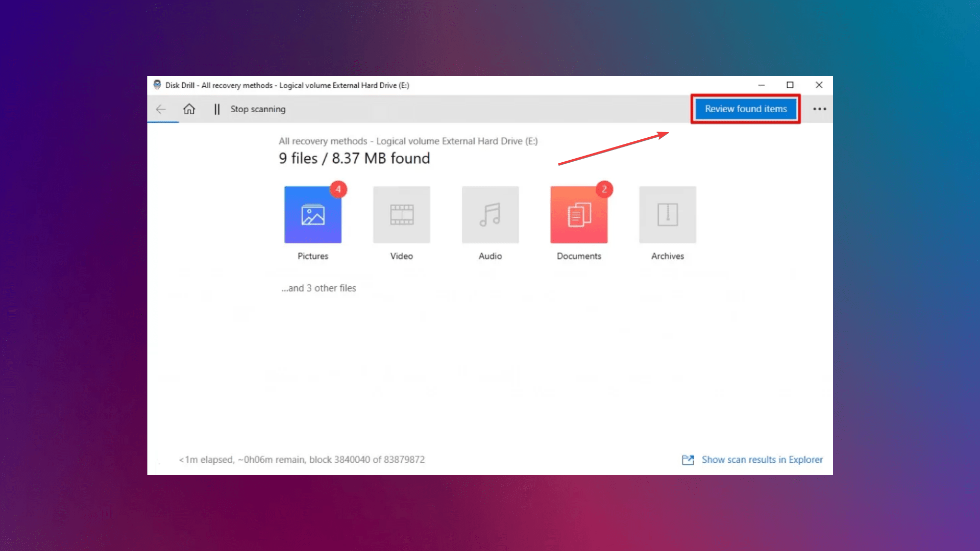Click Stop scanning to pause scan
The image size is (980, 551).
257,108
